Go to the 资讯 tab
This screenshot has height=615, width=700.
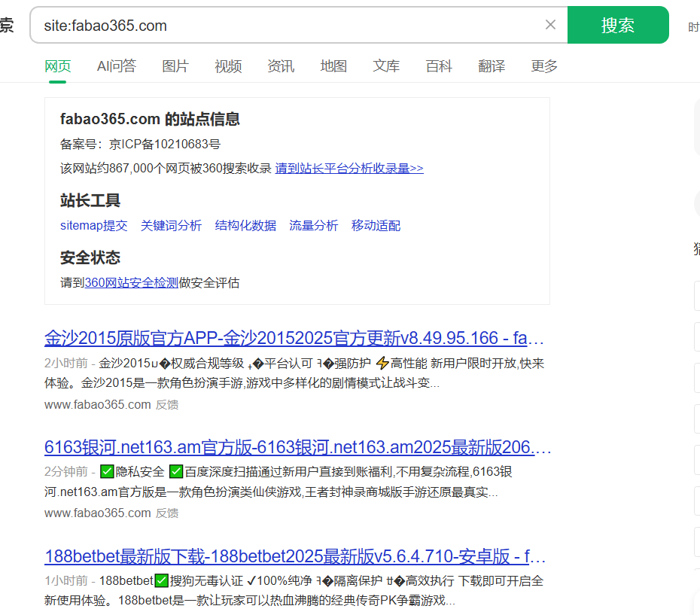[x=281, y=66]
